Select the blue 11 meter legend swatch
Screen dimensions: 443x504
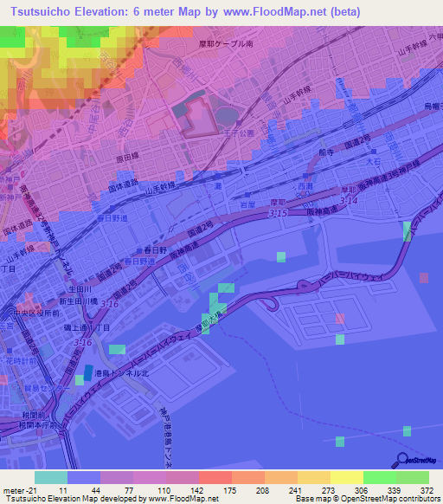coord(84,477)
